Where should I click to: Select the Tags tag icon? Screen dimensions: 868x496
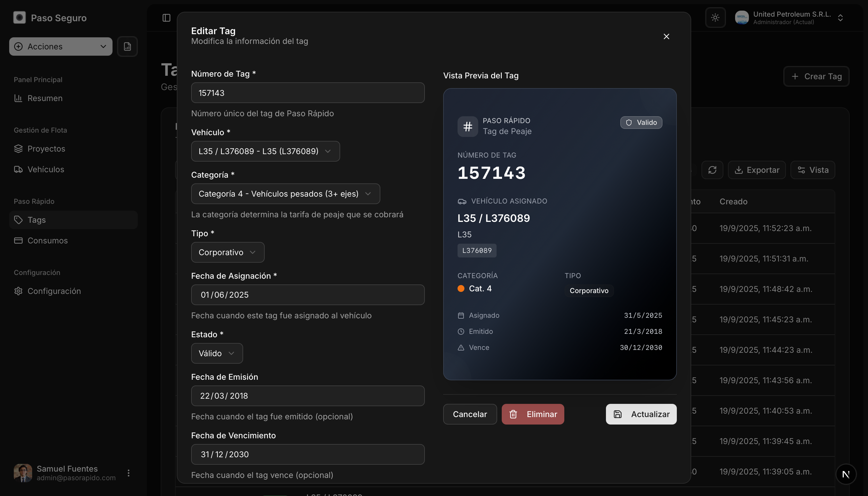(x=19, y=220)
